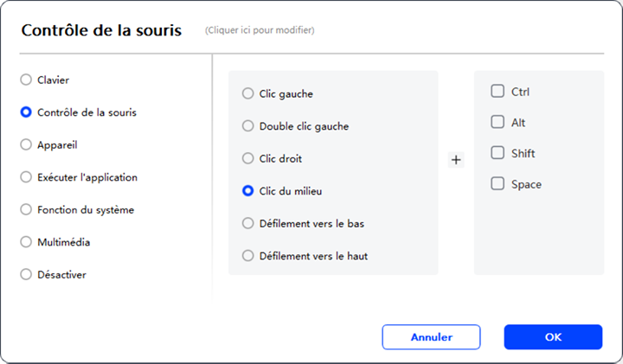Select Défilement vers le haut
This screenshot has width=623, height=364.
point(248,255)
